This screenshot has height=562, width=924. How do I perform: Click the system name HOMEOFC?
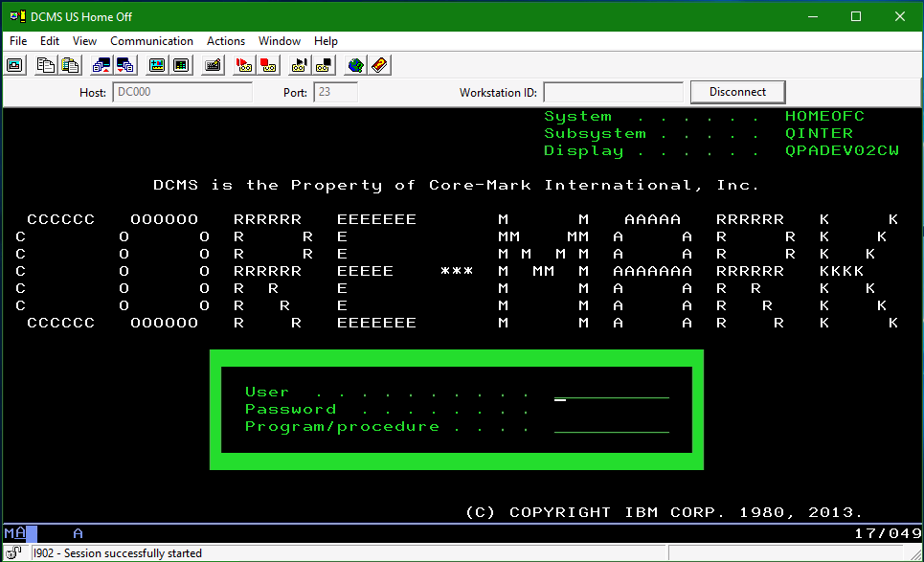(824, 116)
